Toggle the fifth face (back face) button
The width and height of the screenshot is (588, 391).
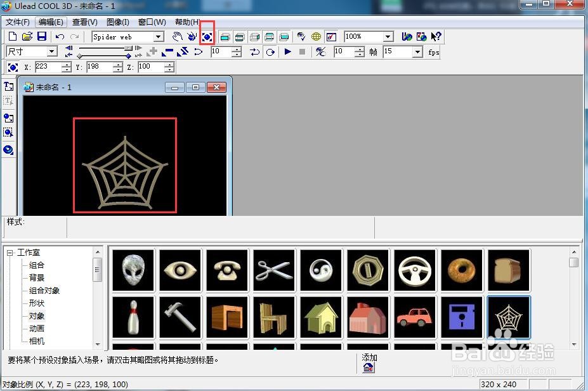[284, 37]
